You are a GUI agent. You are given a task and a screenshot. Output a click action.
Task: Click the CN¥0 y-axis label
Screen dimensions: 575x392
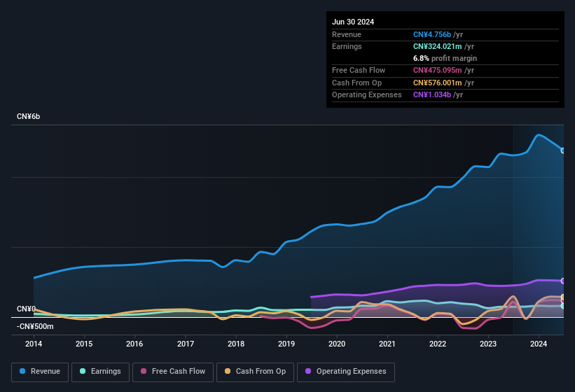(26, 309)
